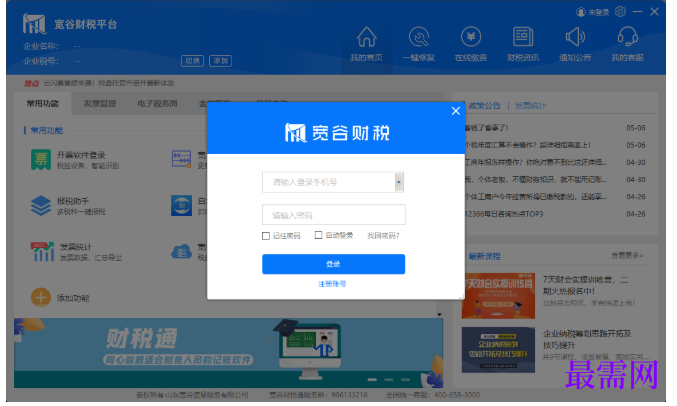Image resolution: width=677 pixels, height=406 pixels.
Task: Open the 7天财会实操训练营 course thumbnail
Action: coord(498,296)
